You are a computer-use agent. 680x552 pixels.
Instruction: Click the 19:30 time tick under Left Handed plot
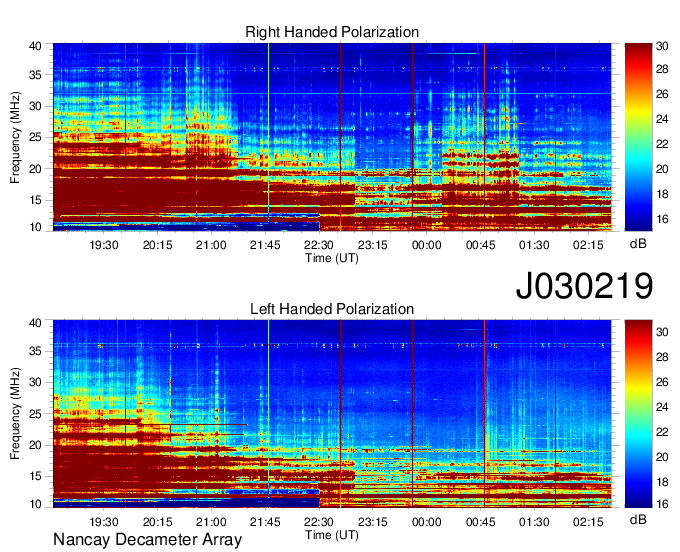click(x=104, y=522)
